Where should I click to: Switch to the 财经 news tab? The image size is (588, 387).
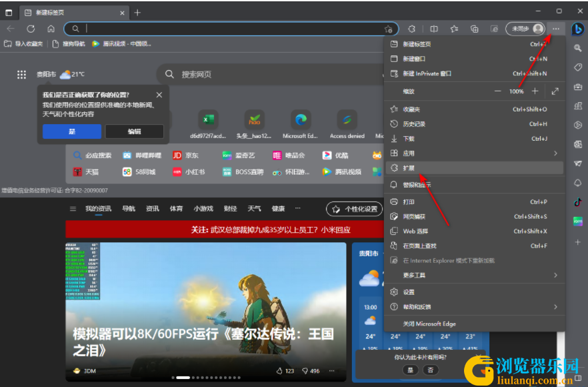pos(230,209)
